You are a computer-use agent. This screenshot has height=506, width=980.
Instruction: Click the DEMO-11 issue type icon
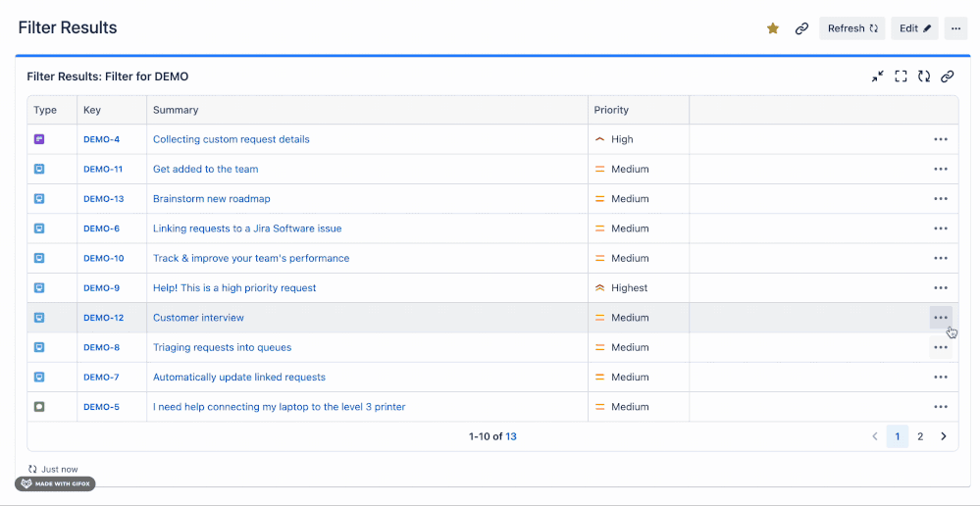(x=39, y=169)
